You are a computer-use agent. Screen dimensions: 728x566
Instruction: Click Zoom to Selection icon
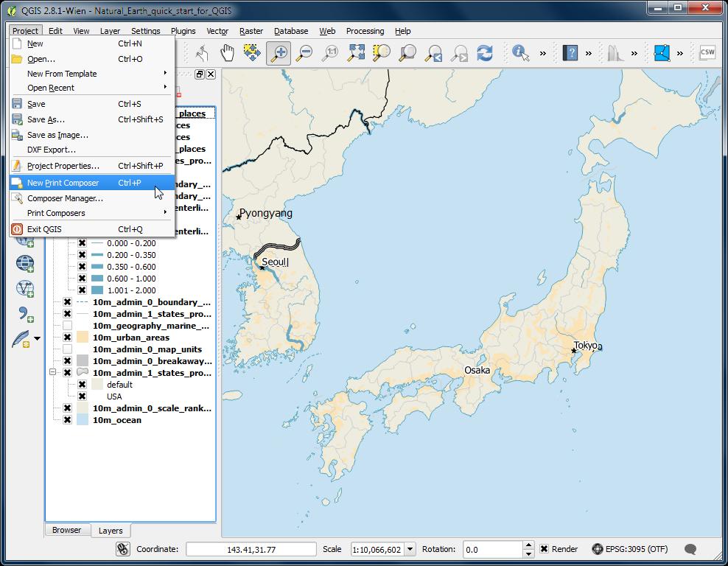382,53
